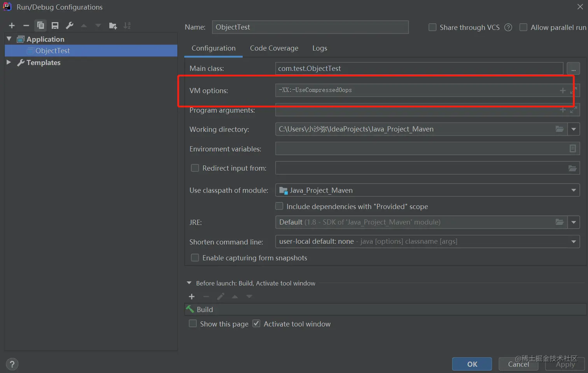Viewport: 588px width, 373px height.
Task: Enable the Share through VCS checkbox
Action: pyautogui.click(x=432, y=27)
